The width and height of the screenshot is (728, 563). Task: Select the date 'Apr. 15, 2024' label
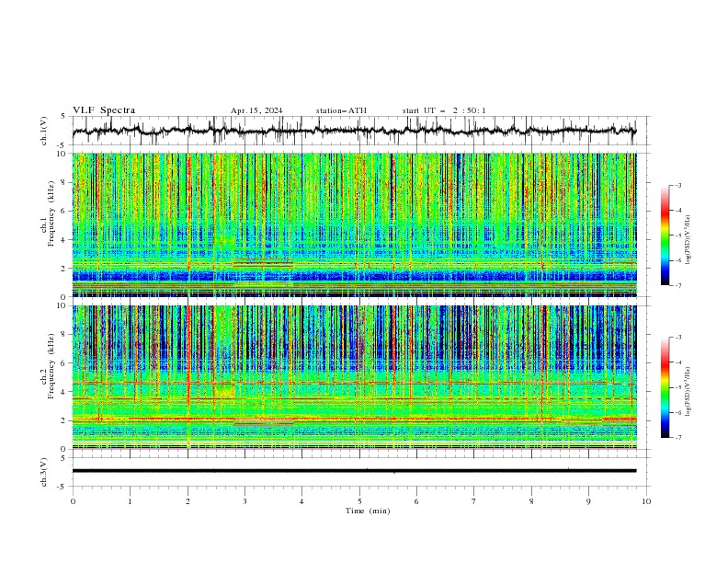pyautogui.click(x=256, y=110)
